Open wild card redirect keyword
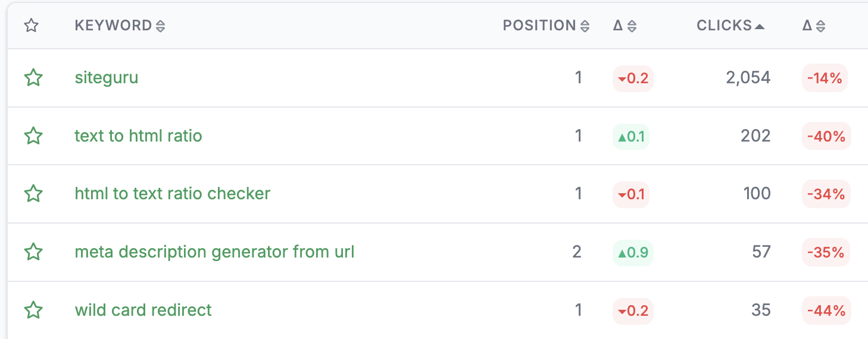The image size is (868, 339). (143, 310)
